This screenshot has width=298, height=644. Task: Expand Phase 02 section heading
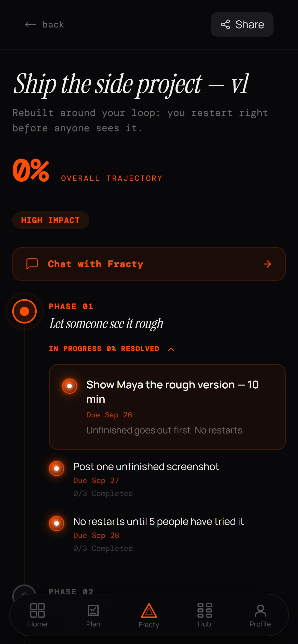point(71,591)
